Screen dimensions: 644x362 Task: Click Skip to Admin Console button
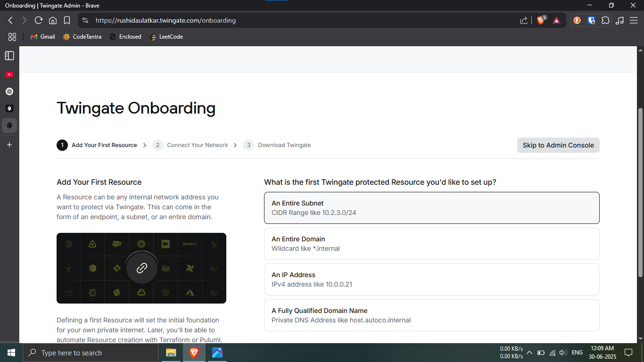click(558, 145)
